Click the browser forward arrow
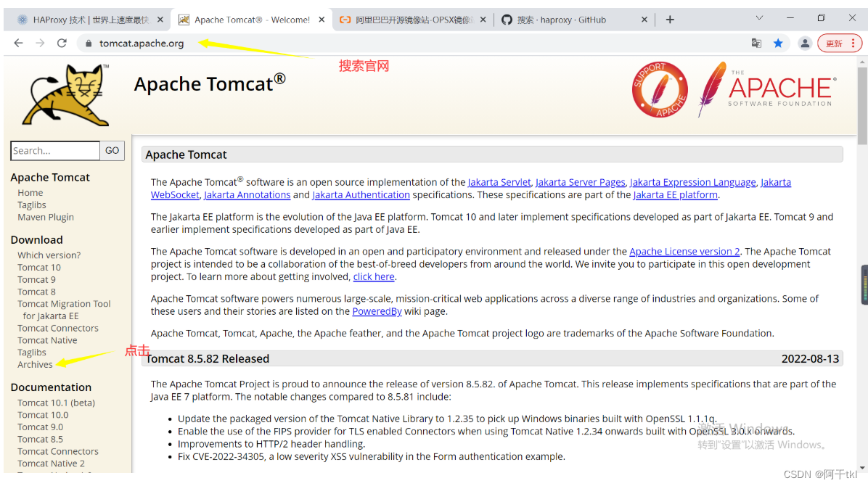The width and height of the screenshot is (868, 486). (40, 44)
